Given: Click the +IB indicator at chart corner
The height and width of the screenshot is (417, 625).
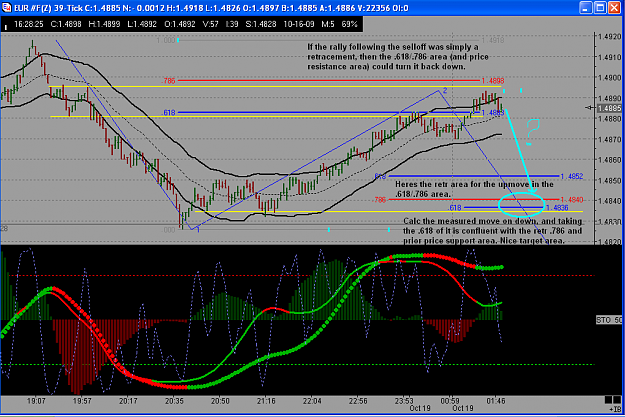Looking at the screenshot, I should (615, 409).
